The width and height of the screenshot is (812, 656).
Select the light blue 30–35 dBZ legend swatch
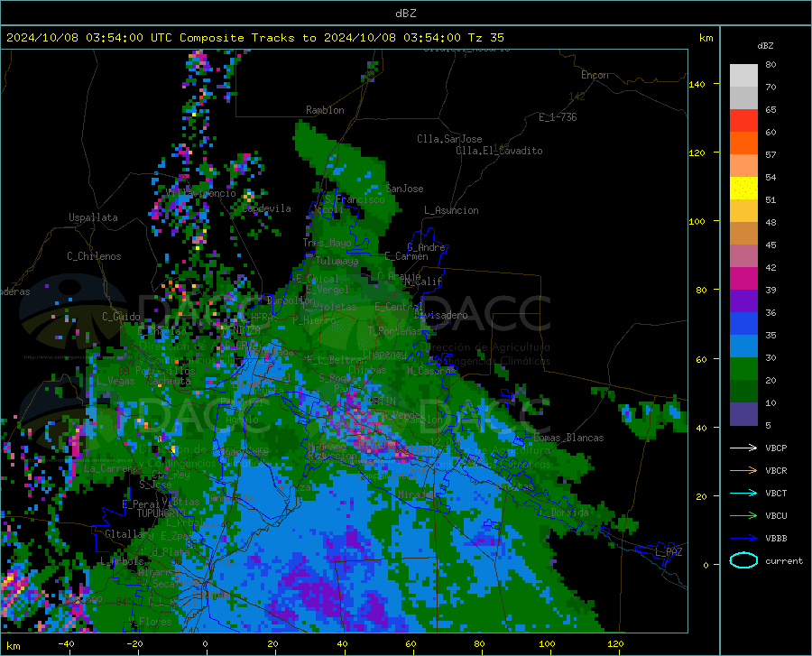coord(743,346)
